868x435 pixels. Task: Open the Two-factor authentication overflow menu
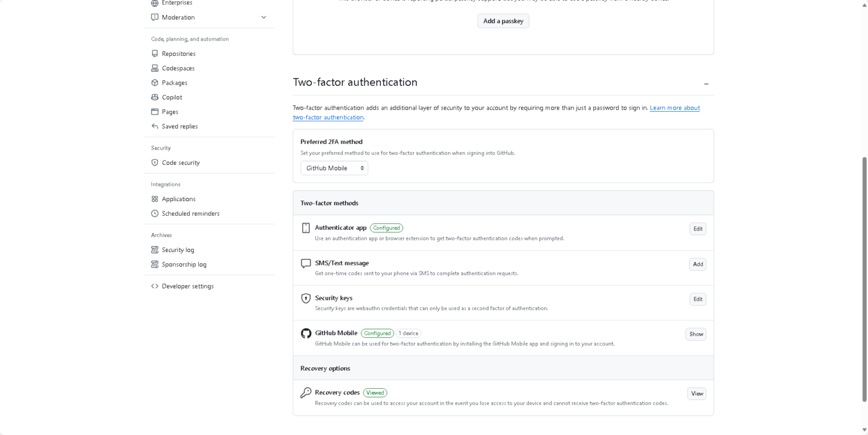(706, 84)
